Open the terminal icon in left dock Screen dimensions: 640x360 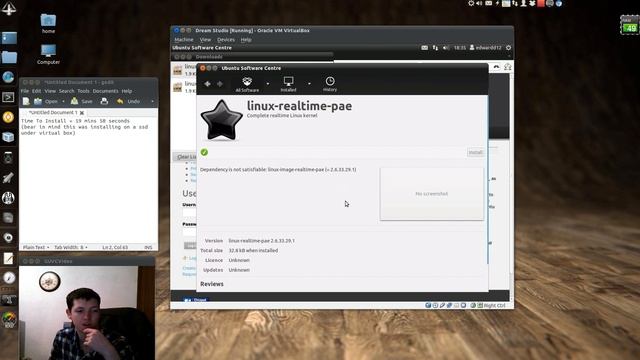point(8,97)
